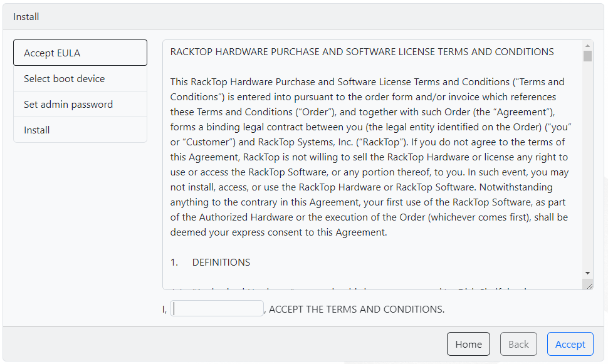Click the Accept button

point(570,344)
